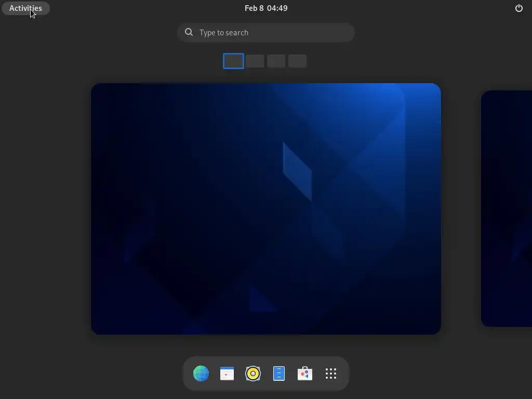
Task: Switch to the fourth workspace thumbnail
Action: point(298,61)
